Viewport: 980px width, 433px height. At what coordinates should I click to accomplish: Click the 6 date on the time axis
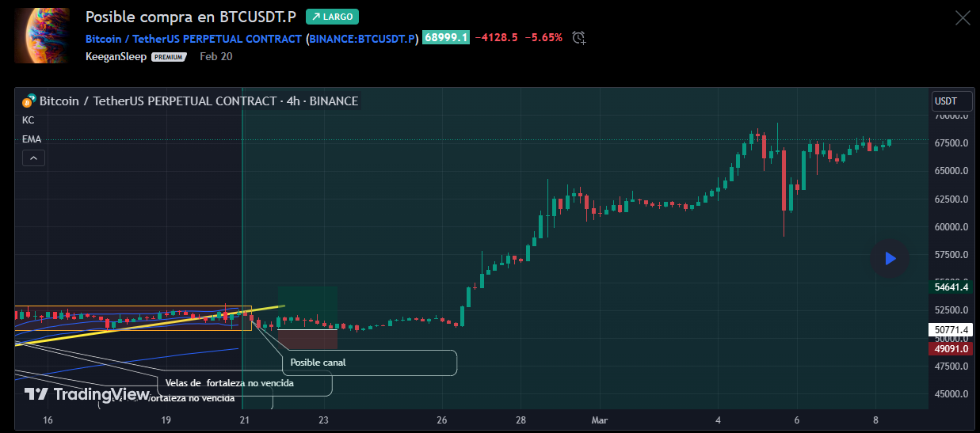click(x=797, y=420)
